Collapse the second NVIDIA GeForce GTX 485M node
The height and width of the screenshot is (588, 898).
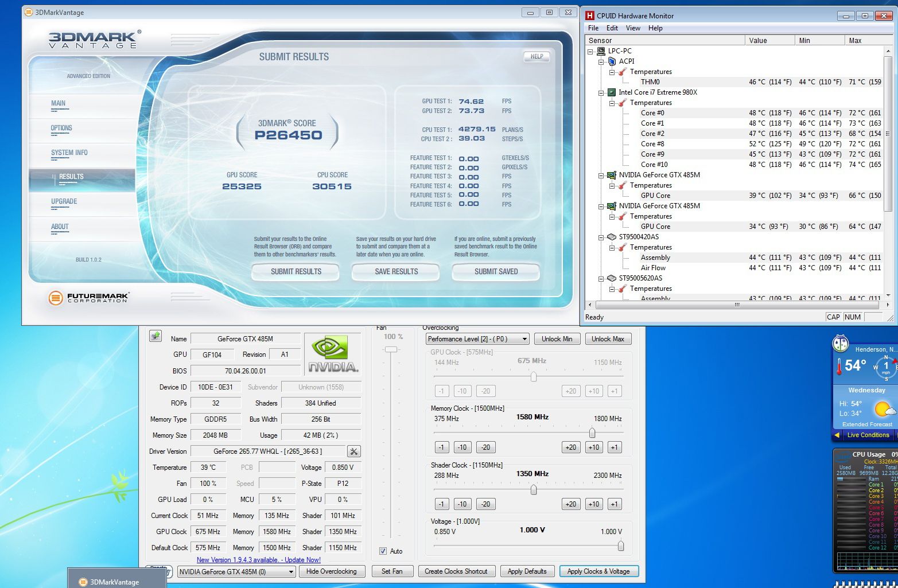tap(601, 206)
